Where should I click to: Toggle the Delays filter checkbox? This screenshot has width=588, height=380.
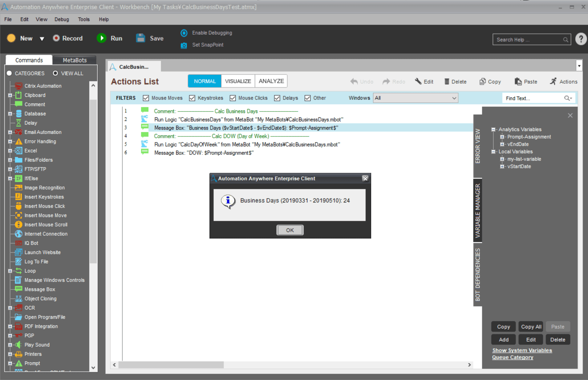pyautogui.click(x=277, y=98)
